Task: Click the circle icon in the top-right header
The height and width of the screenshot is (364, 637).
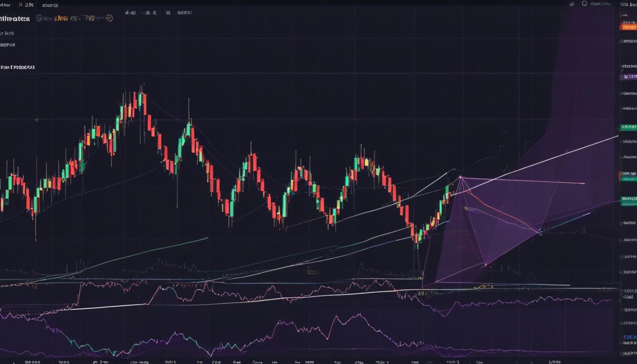Action: (x=584, y=4)
